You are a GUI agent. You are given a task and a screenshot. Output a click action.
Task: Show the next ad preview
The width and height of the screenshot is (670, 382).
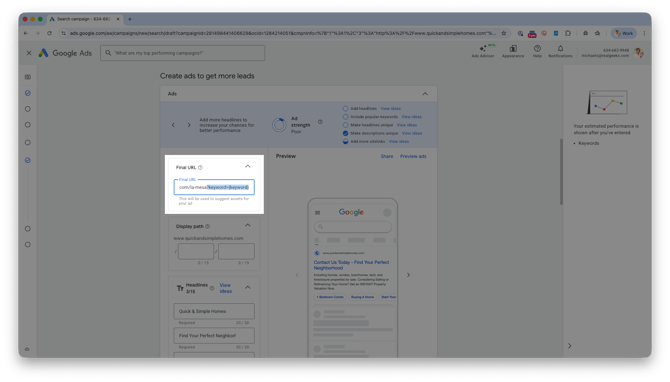click(408, 275)
